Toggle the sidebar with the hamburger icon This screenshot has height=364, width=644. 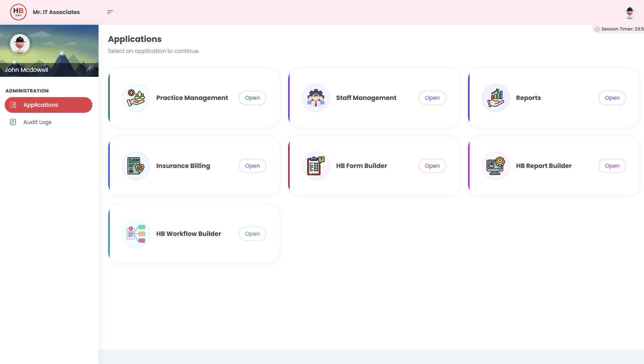click(x=110, y=12)
